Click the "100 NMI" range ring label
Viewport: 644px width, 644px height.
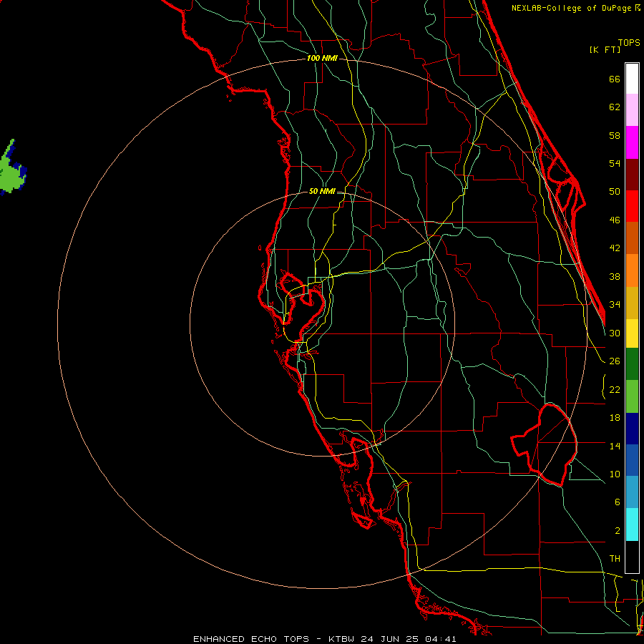point(322,58)
